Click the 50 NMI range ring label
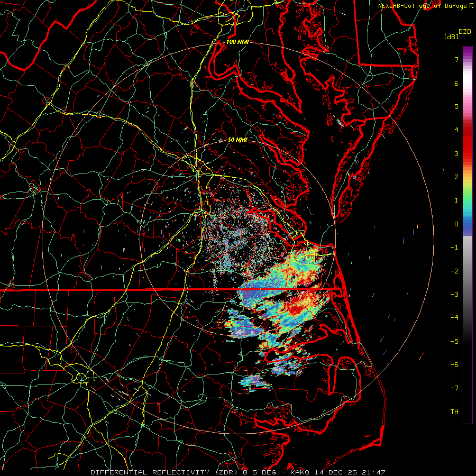Viewport: 476px width, 476px height. click(x=237, y=140)
